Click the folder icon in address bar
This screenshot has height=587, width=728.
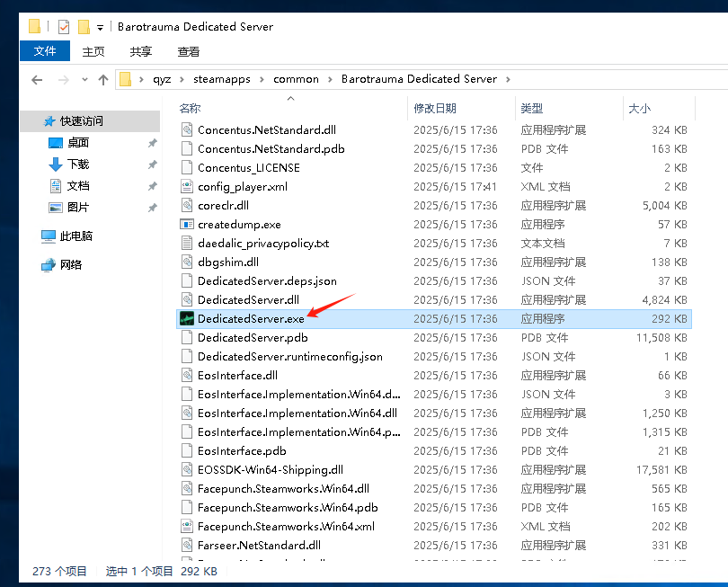125,79
